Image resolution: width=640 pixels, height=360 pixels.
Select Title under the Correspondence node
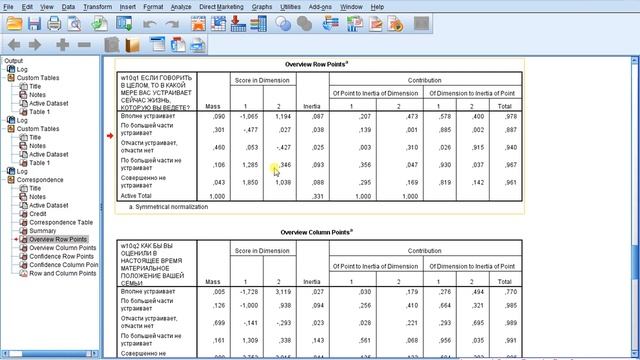[x=35, y=188]
